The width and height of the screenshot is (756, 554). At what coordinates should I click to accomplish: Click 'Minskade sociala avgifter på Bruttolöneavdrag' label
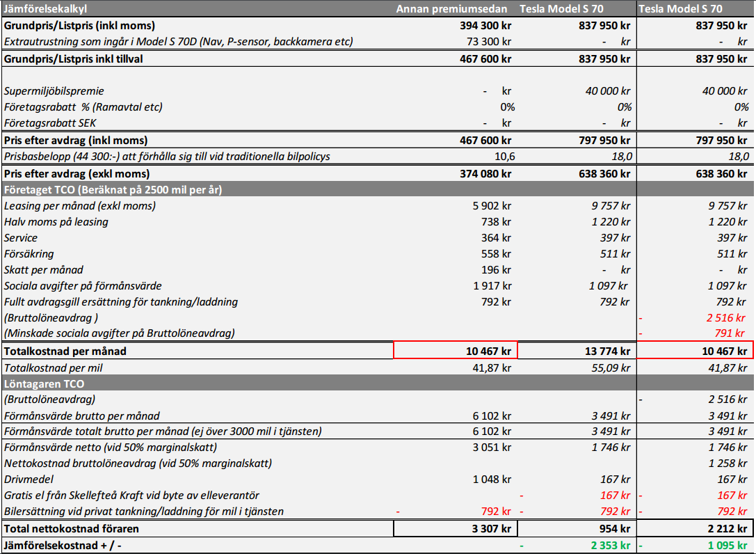119,333
